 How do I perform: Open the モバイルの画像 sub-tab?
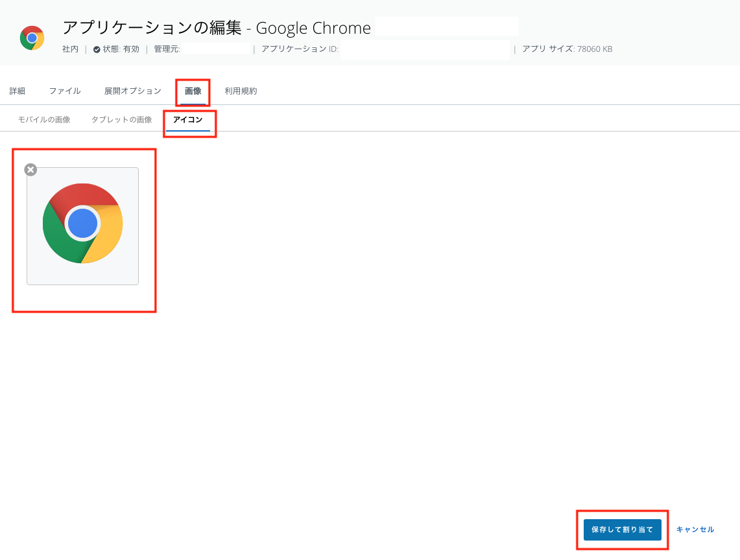44,120
